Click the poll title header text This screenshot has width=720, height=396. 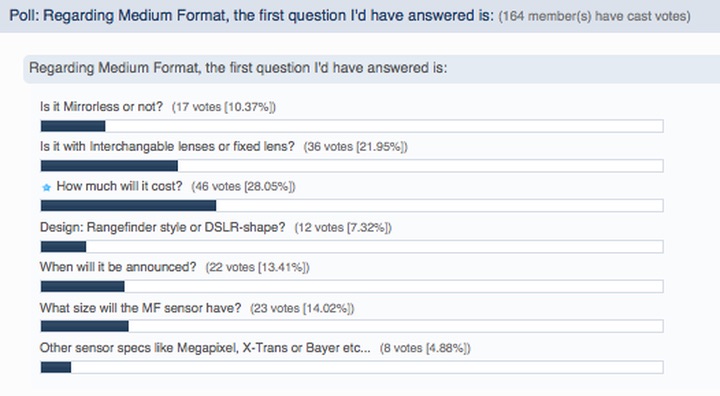(252, 16)
